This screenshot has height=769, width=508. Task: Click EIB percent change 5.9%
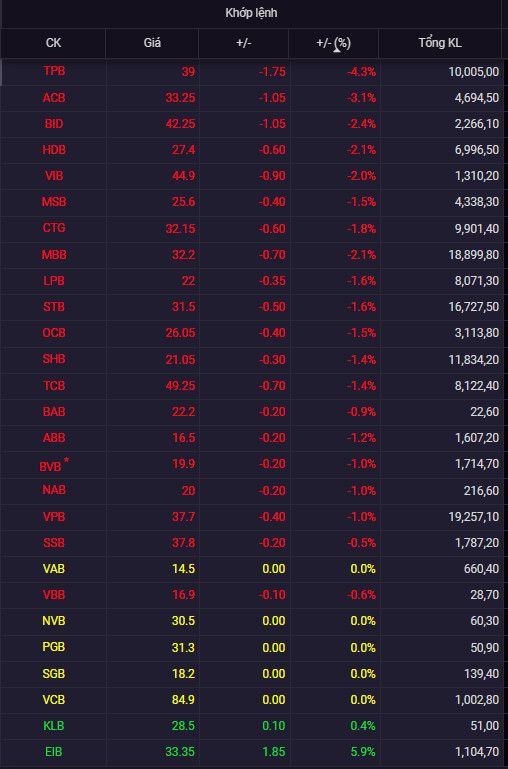(363, 752)
